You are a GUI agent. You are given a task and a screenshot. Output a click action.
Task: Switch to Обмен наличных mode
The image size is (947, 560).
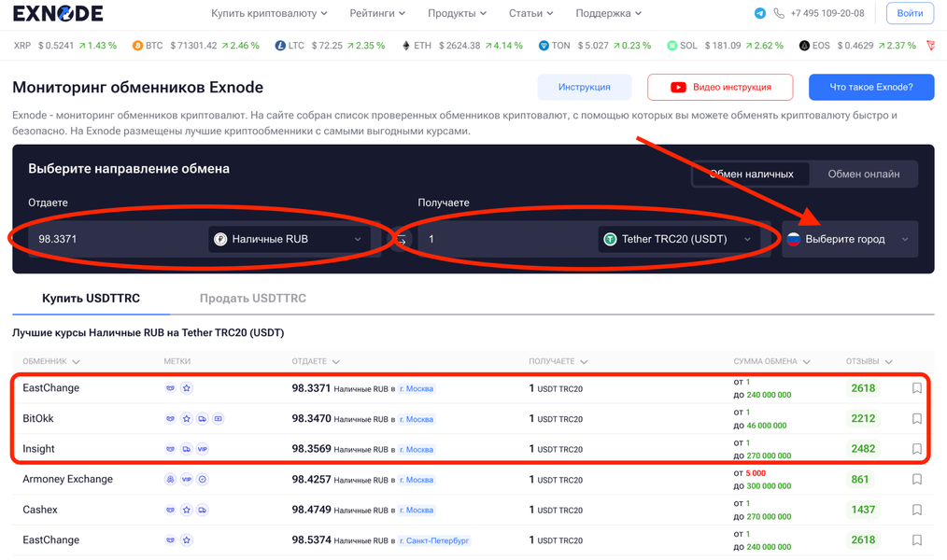pos(752,175)
